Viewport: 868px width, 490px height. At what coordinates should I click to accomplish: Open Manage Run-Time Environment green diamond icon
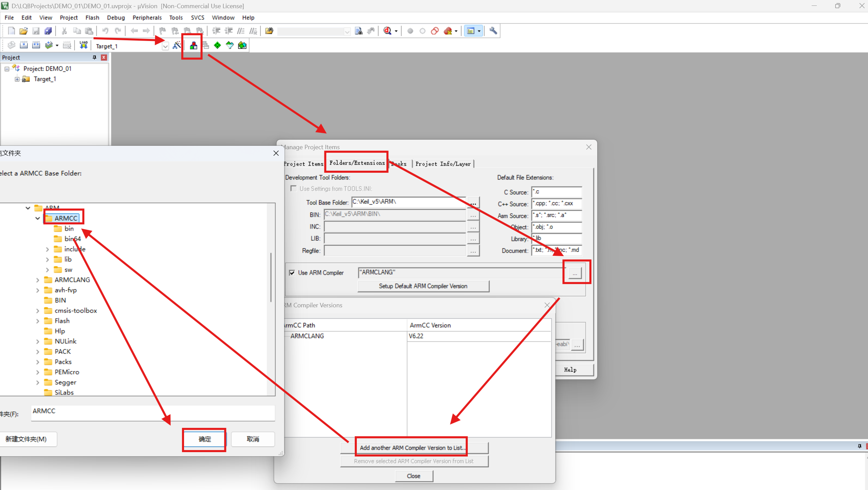(x=218, y=45)
